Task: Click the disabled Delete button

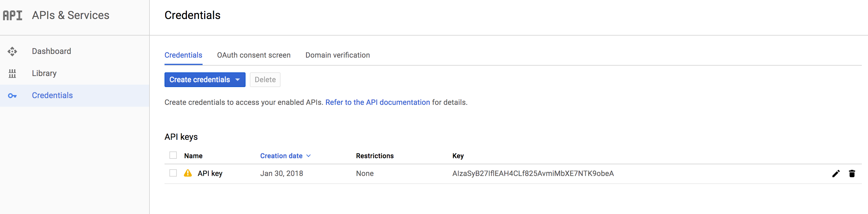Action: [265, 80]
